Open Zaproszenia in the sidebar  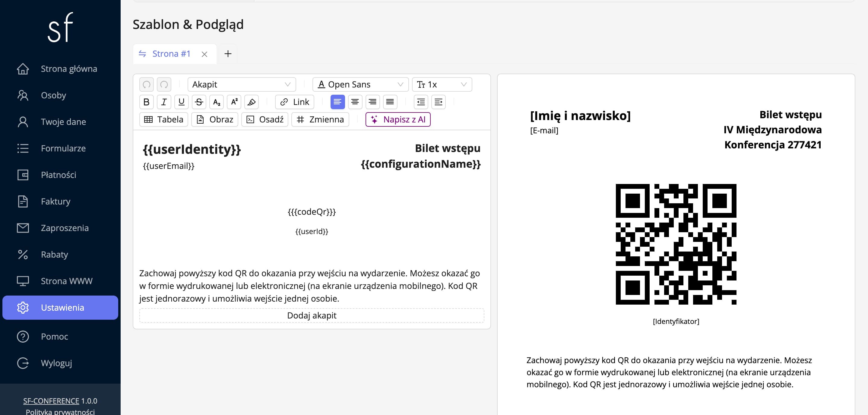tap(60, 228)
